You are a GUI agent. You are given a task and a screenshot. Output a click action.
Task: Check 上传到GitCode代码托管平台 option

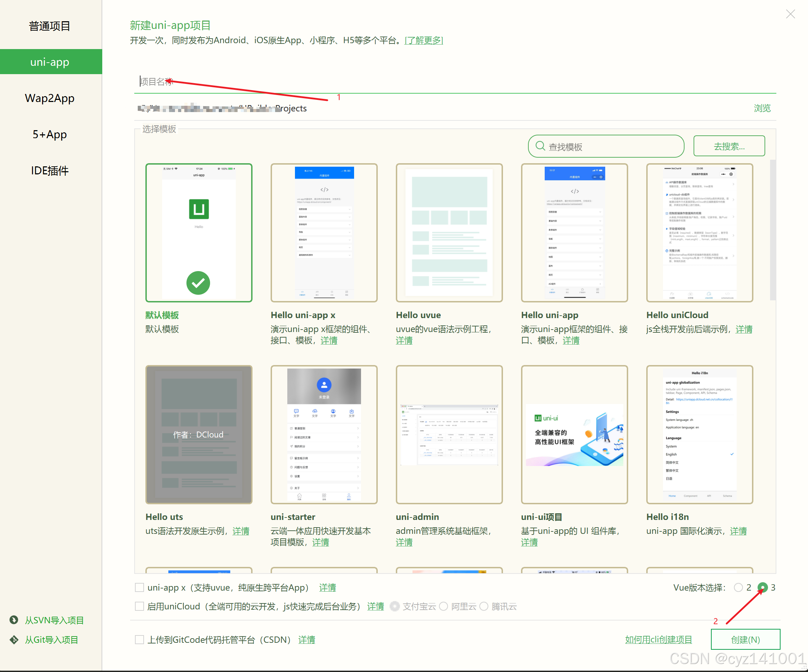pyautogui.click(x=139, y=639)
